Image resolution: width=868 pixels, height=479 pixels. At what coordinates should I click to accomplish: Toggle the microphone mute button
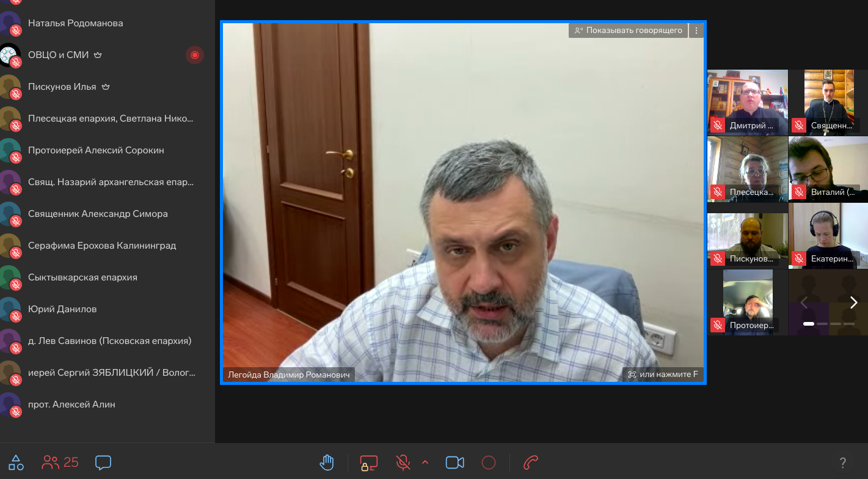403,463
